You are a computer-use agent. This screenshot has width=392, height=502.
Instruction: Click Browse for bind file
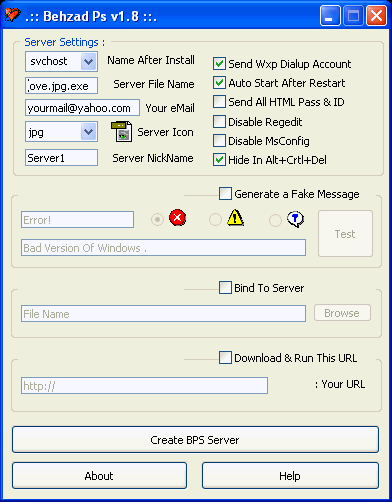(x=342, y=313)
